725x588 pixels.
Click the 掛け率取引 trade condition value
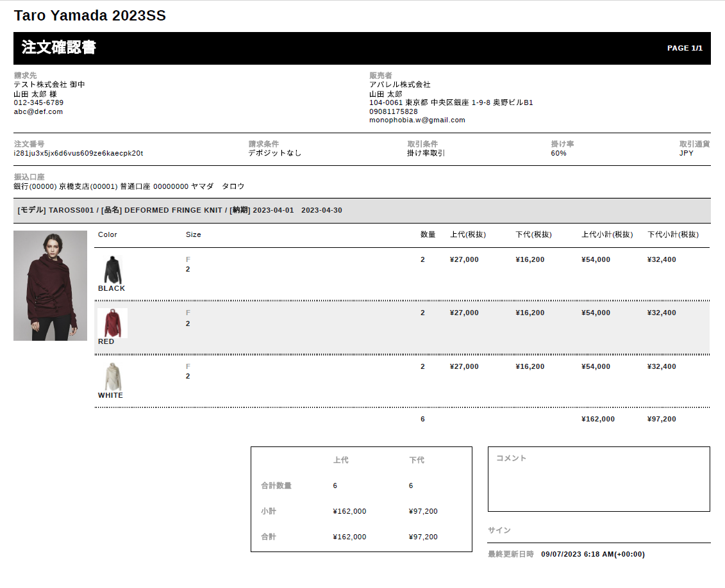pyautogui.click(x=426, y=153)
